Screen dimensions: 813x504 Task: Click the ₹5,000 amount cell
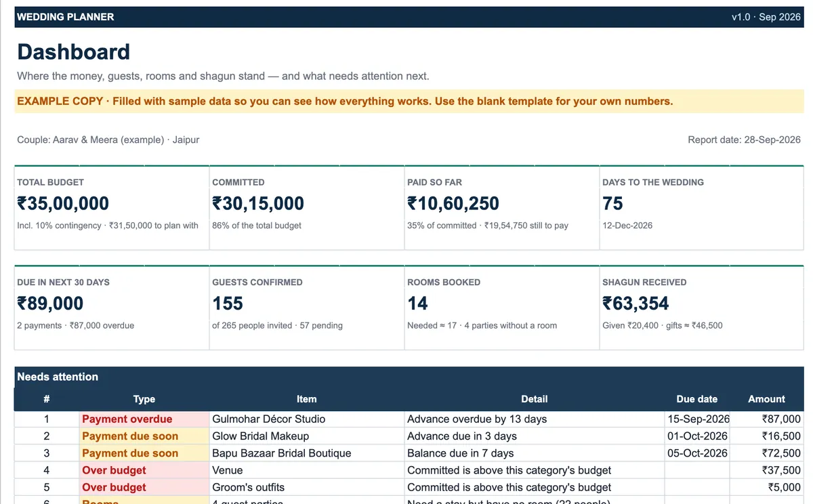click(767, 487)
